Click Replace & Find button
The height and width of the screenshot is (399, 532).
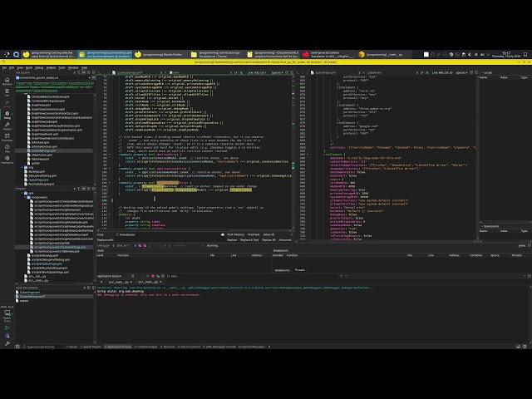click(x=249, y=240)
